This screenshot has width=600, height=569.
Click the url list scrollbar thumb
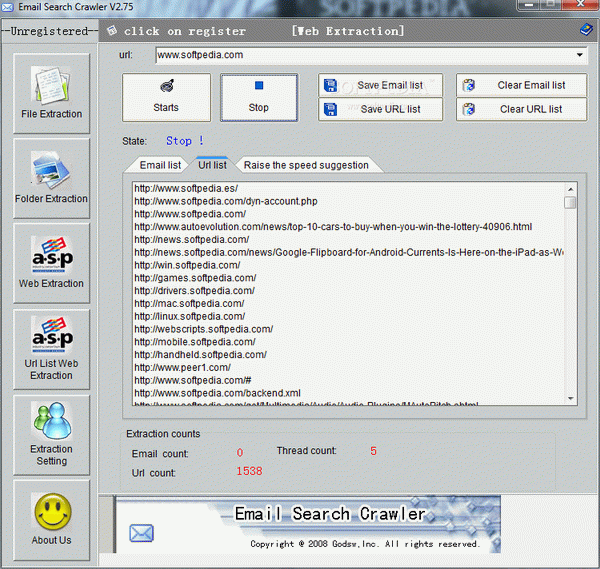[570, 202]
